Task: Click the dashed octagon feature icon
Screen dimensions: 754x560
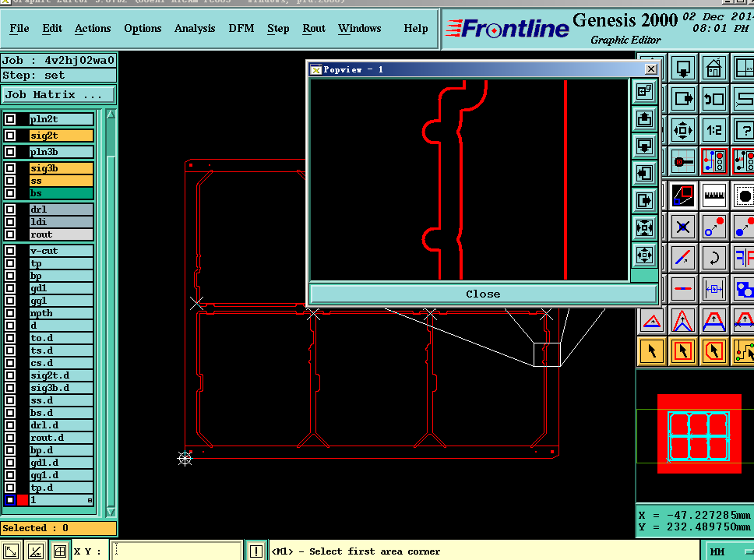Action: pos(744,195)
